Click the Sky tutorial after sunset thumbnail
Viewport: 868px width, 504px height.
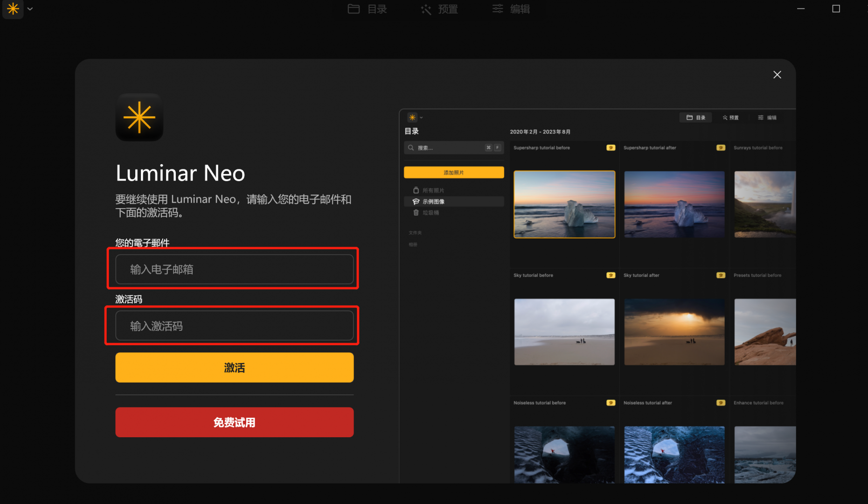coord(674,332)
